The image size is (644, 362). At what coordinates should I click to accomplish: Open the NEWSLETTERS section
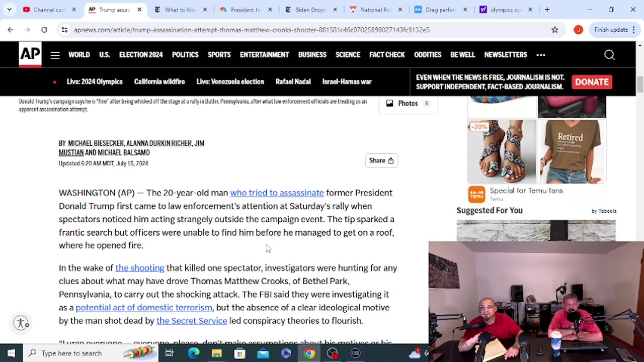506,55
